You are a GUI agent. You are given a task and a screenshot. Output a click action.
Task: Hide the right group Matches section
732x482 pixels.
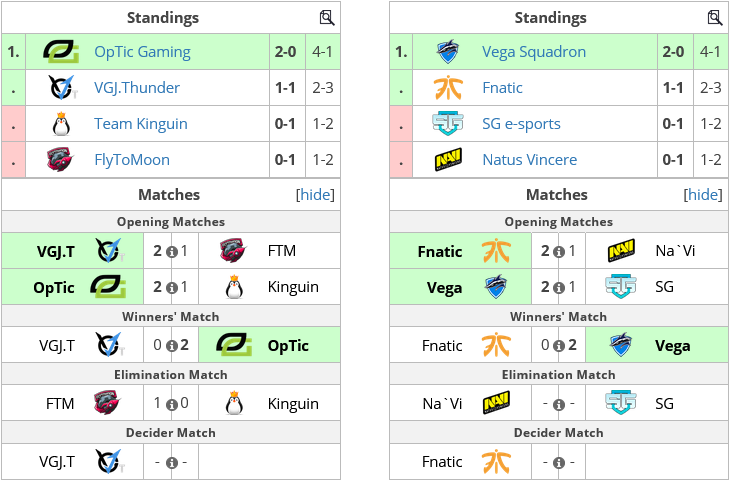click(703, 194)
